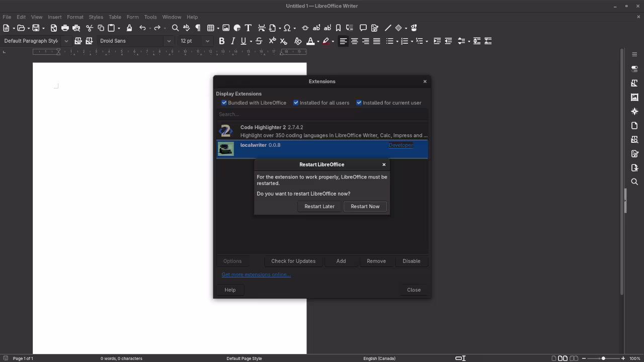
Task: Insert an image using toolbar icon
Action: [226, 28]
